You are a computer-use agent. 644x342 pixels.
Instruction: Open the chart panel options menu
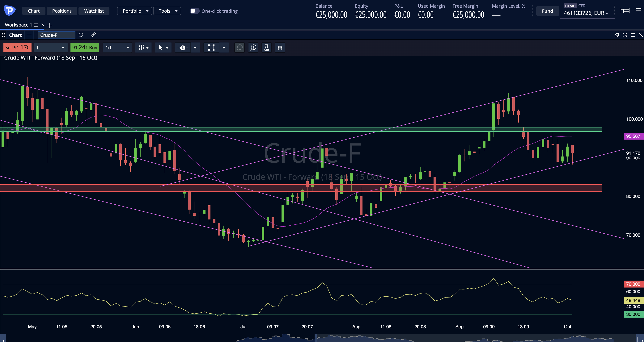coord(633,35)
